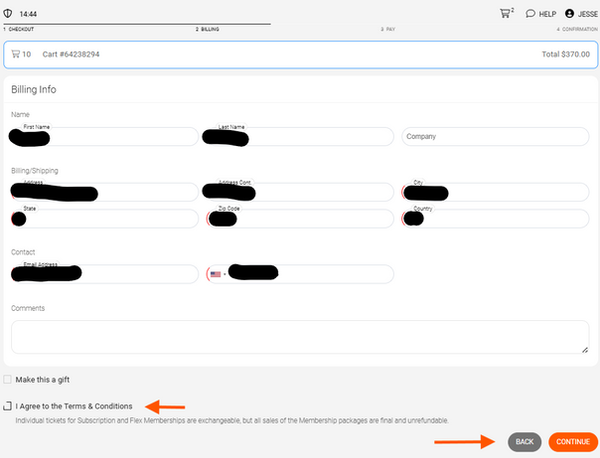Click the shield logo icon
This screenshot has height=458, width=600.
(8, 13)
